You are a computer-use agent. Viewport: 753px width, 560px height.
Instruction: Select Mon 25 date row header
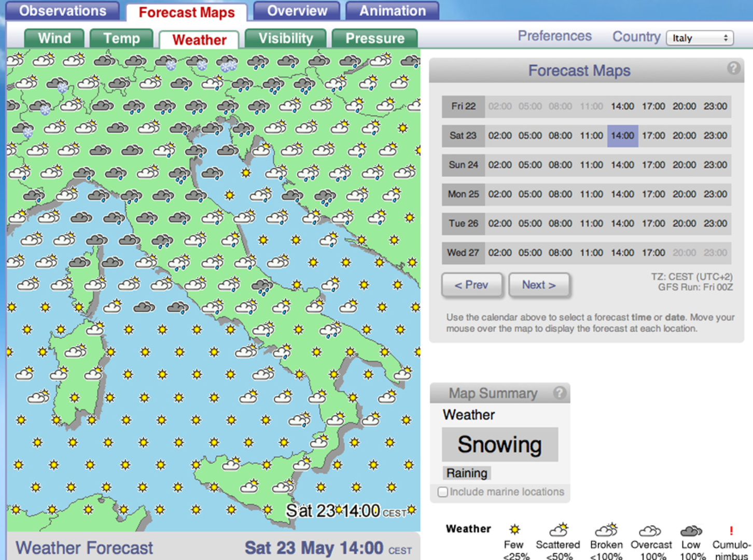463,194
